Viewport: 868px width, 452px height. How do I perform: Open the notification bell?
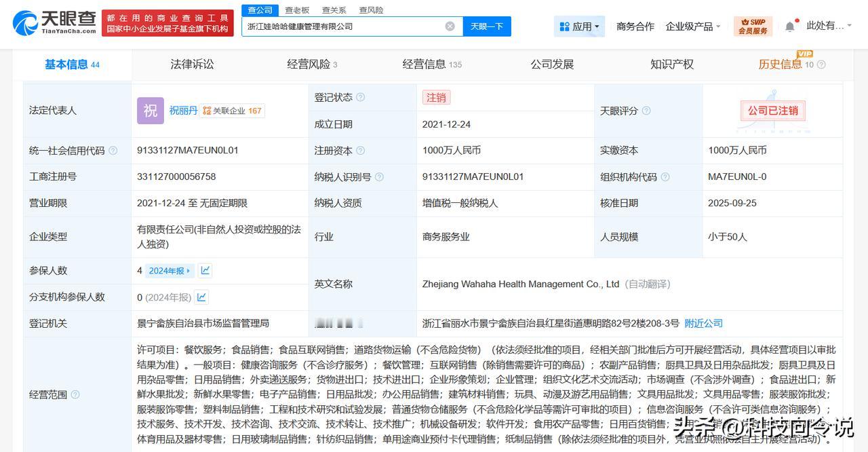[x=790, y=26]
